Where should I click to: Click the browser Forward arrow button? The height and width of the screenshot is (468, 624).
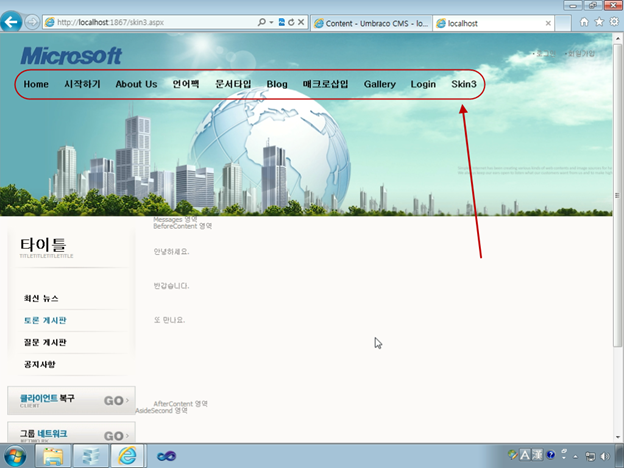32,22
